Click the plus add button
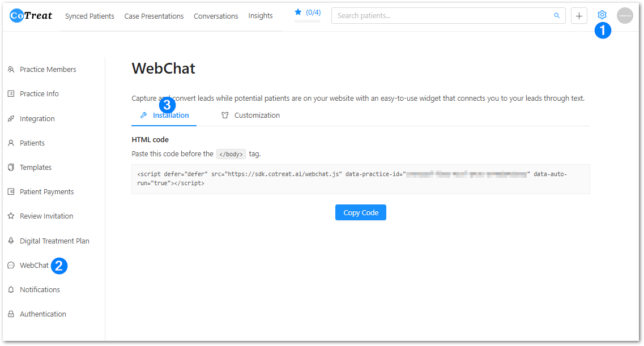Screen dimensions: 644x346 (579, 16)
